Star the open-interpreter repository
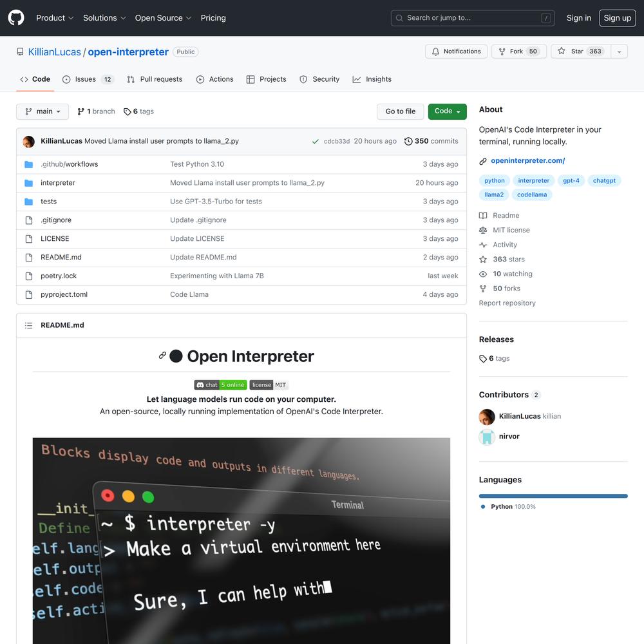The image size is (644, 644). (580, 52)
